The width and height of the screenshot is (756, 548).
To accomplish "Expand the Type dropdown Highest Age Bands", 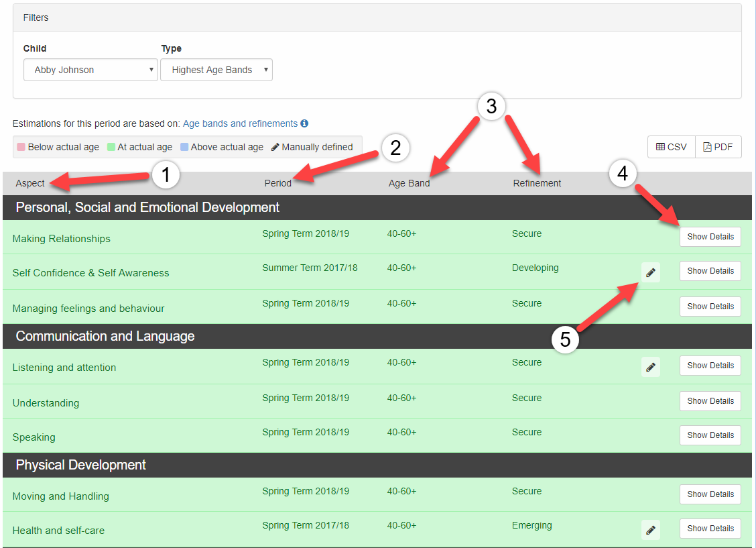I will pos(216,70).
